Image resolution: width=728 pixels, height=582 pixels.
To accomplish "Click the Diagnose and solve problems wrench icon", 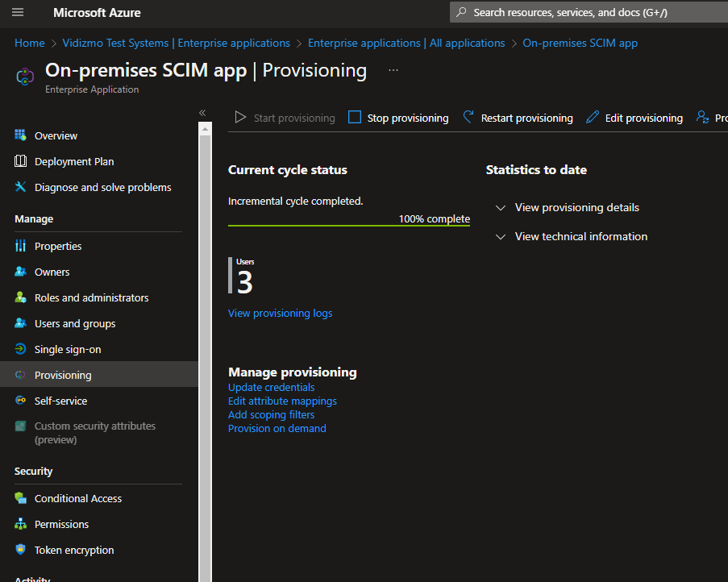I will tap(21, 187).
